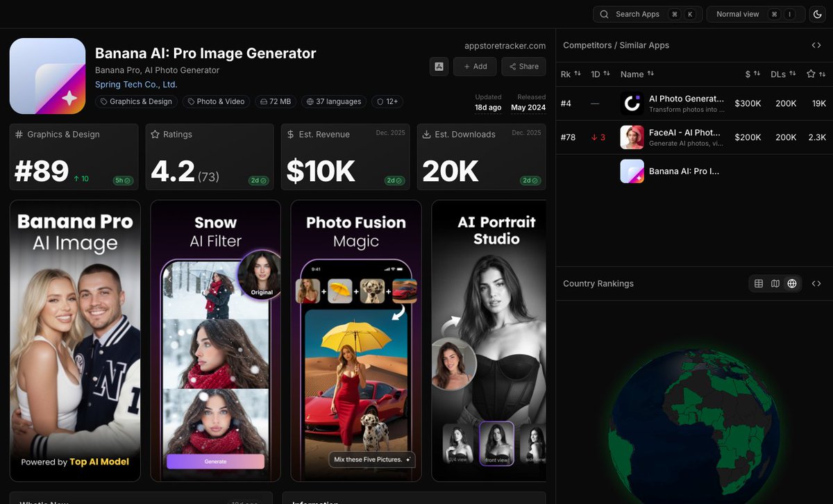Click the 12+ age rating tag
Screen dimensions: 833x504
point(387,101)
